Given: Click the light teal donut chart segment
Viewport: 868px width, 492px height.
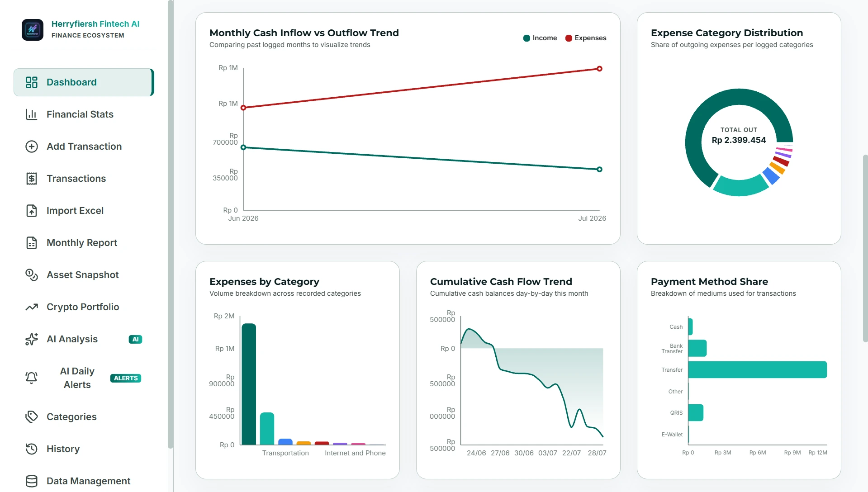Looking at the screenshot, I should tap(740, 185).
